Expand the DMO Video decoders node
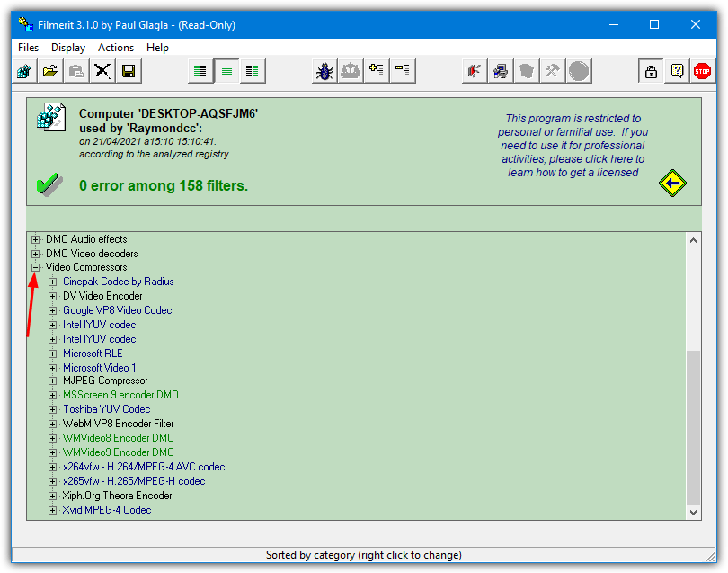This screenshot has height=573, width=728. [x=35, y=254]
